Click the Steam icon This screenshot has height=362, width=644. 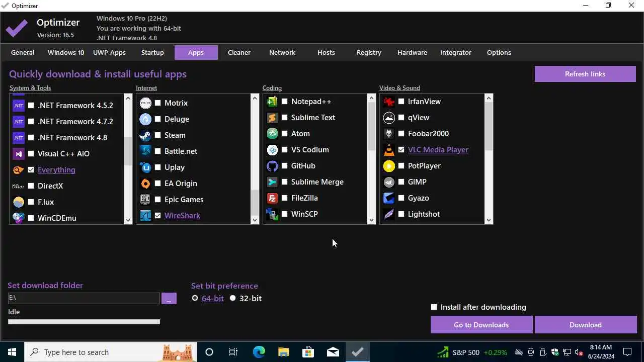pos(145,135)
